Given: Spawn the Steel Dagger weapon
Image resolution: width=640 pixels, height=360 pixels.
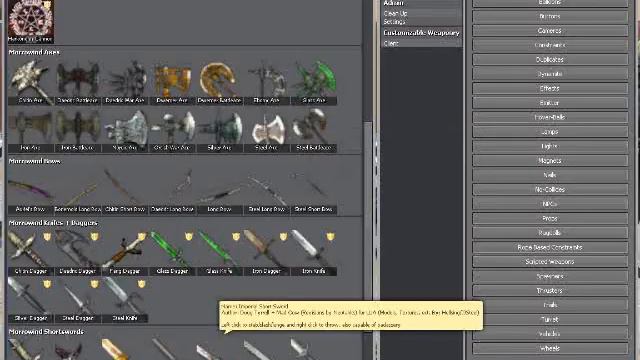Looking at the screenshot, I should 78,300.
